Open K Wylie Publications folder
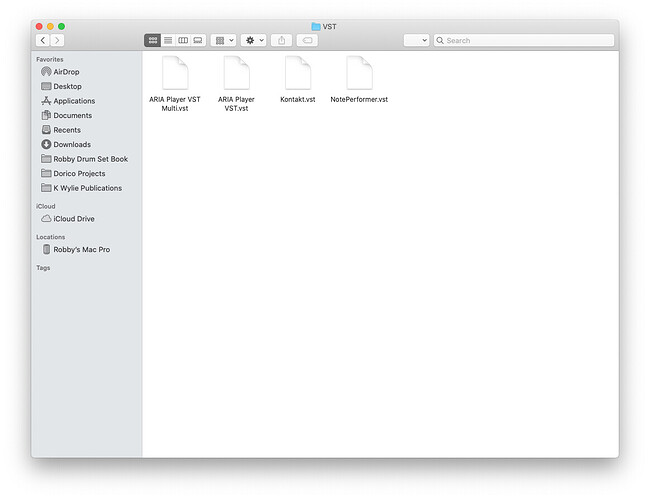Screen dimensions: 650x499 pyautogui.click(x=87, y=188)
